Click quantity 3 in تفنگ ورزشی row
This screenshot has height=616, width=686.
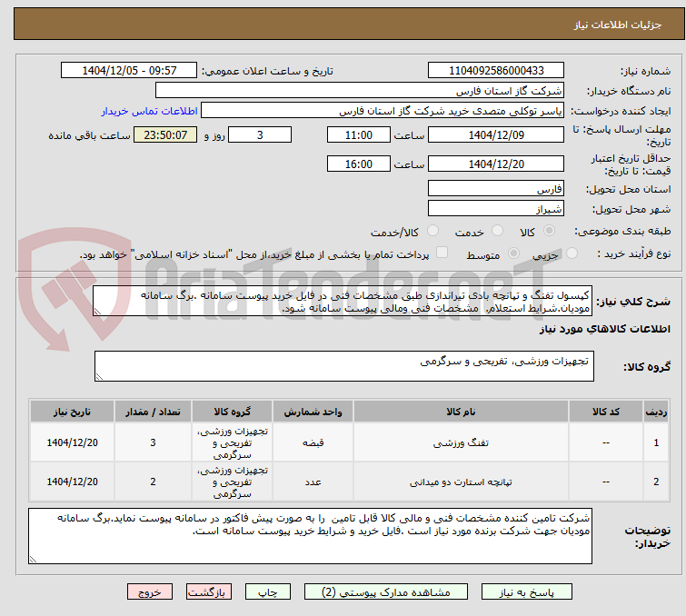153,442
